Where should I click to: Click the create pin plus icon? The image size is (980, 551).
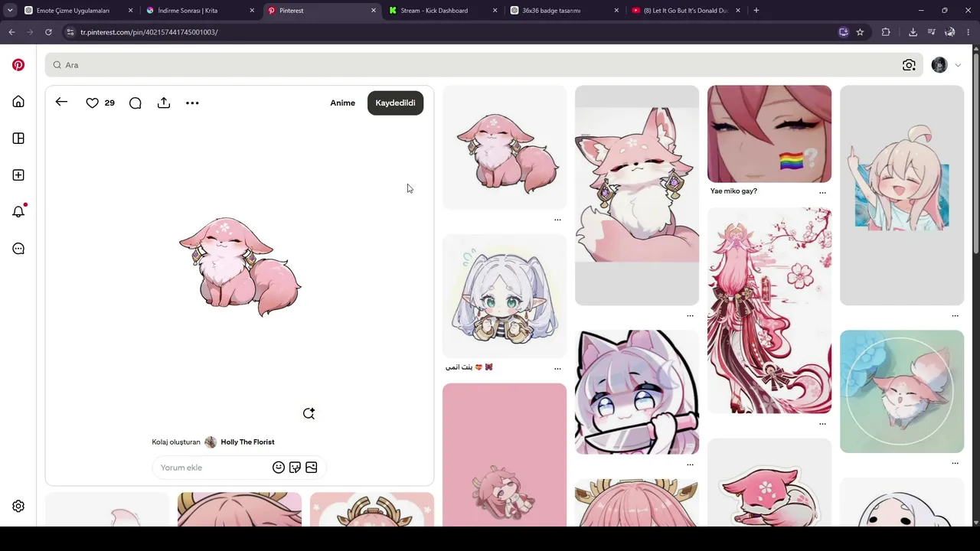(18, 175)
